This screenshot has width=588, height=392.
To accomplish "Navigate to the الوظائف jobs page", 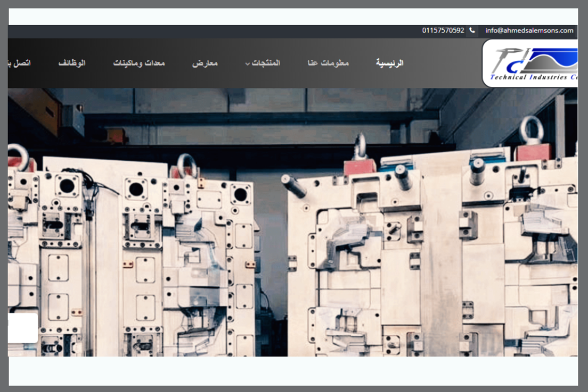I will click(x=72, y=63).
